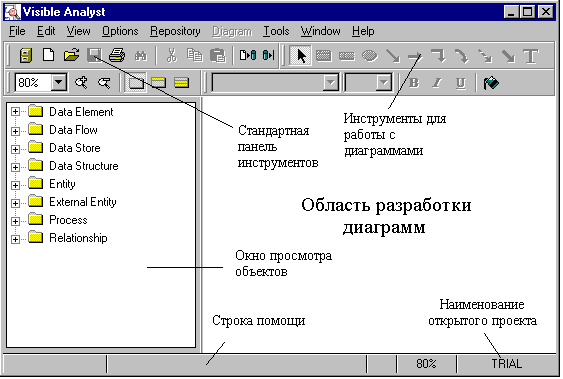Click the paint bucket color icon
This screenshot has width=563, height=379.
pyautogui.click(x=491, y=83)
